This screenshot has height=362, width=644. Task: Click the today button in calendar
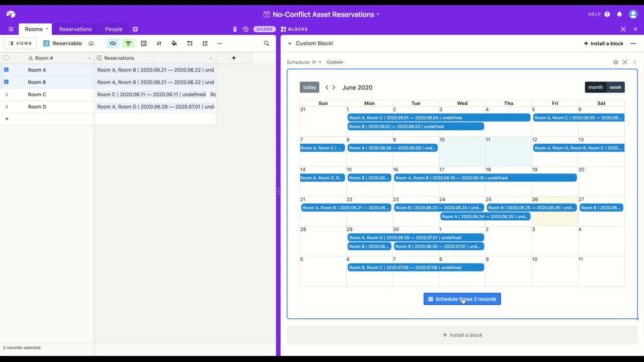(309, 87)
